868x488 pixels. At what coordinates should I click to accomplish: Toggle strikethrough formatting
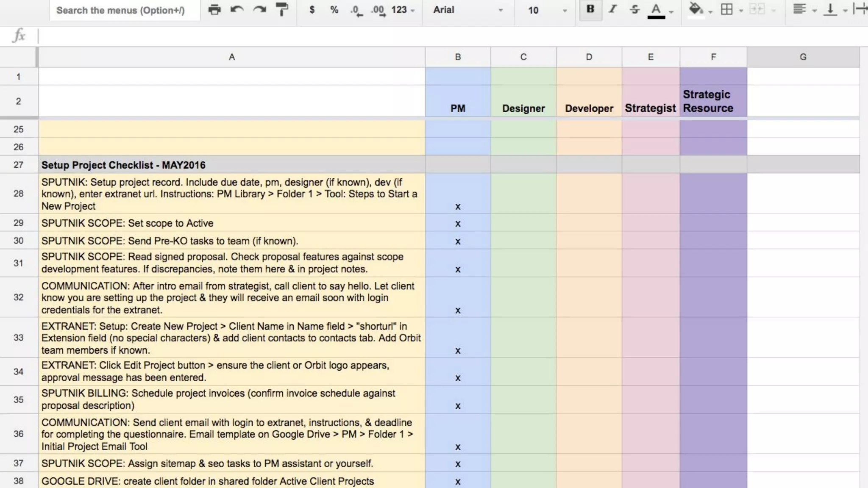click(634, 9)
